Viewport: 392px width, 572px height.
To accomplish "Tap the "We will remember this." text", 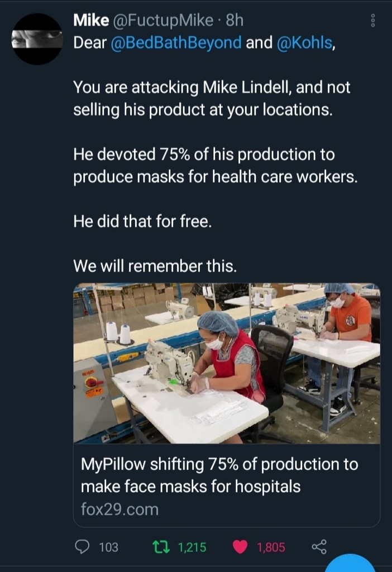I will click(155, 266).
